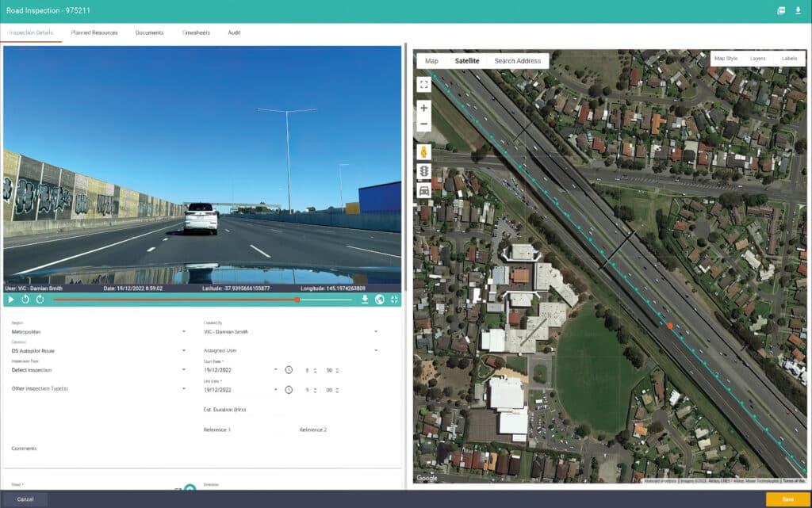
Task: Open the Start Date 19/12/2022 date picker
Action: click(241, 370)
